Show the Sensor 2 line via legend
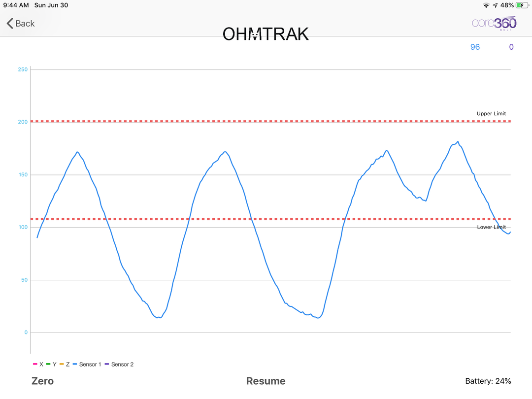Image resolution: width=532 pixels, height=399 pixels. (x=119, y=365)
